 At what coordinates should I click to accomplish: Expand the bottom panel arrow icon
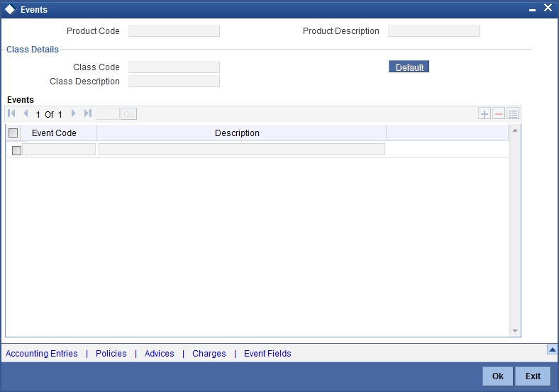(552, 349)
